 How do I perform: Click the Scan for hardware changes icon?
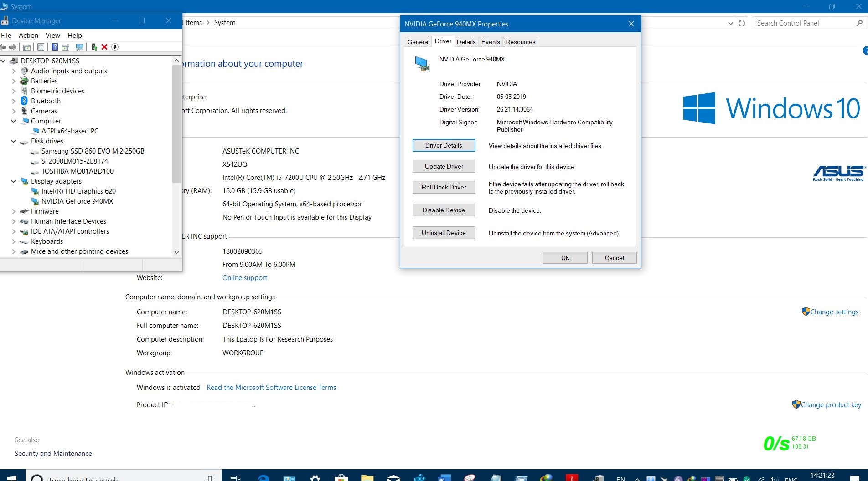coord(80,47)
